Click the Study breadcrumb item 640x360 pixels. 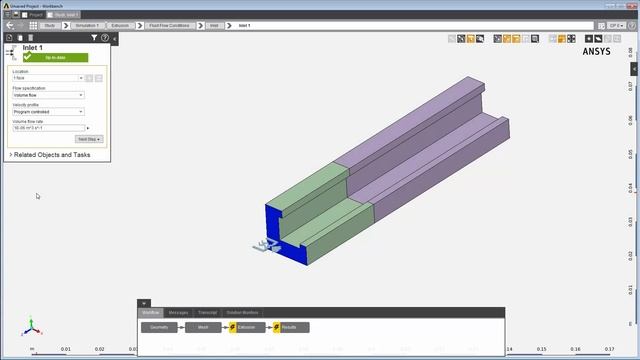click(x=50, y=25)
